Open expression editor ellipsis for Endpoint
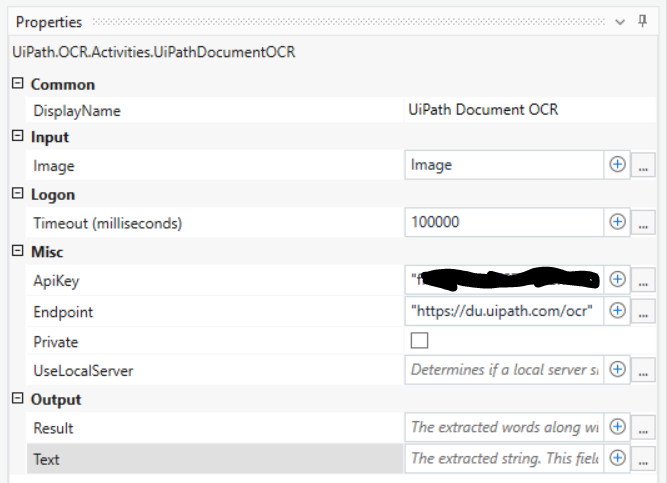This screenshot has width=667, height=483. (x=643, y=312)
